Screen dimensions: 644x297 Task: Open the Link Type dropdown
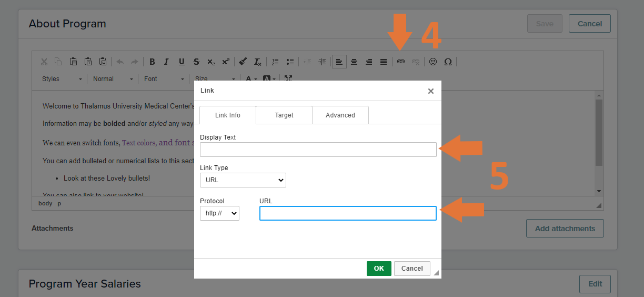[x=243, y=180]
